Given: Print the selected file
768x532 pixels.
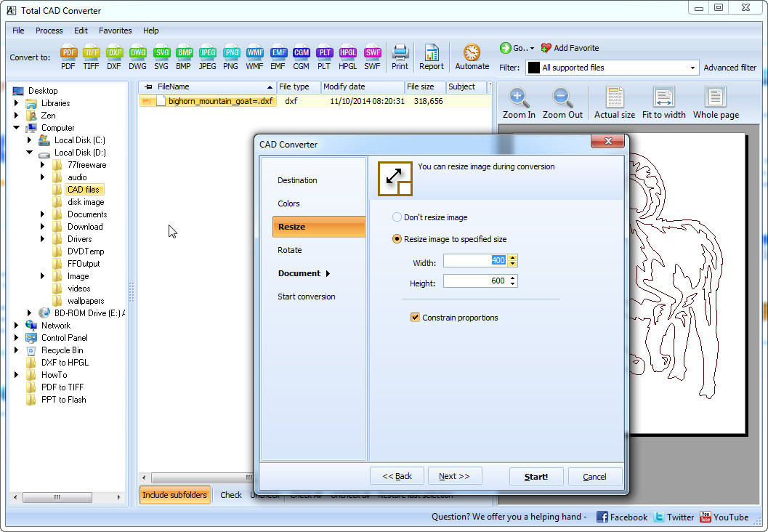Looking at the screenshot, I should (x=400, y=57).
